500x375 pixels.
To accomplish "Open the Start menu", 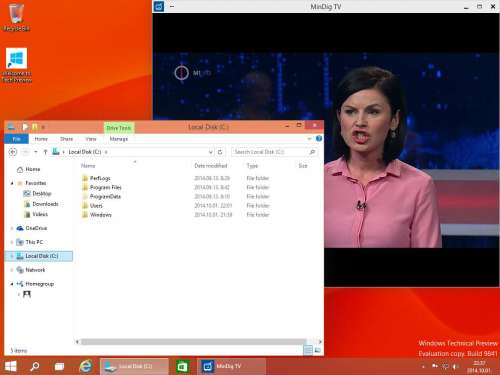I will coord(10,366).
